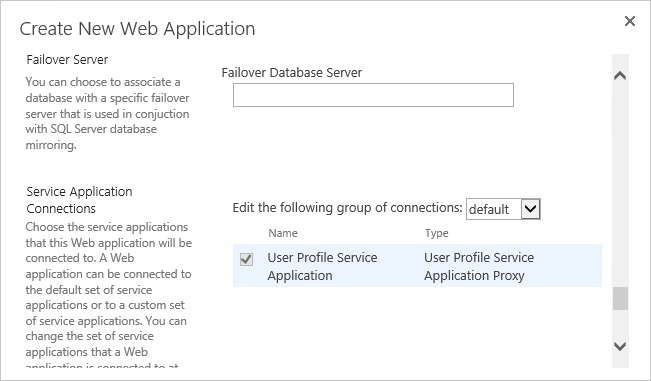Click the Failover Database Server input field
This screenshot has width=651, height=381.
(373, 95)
